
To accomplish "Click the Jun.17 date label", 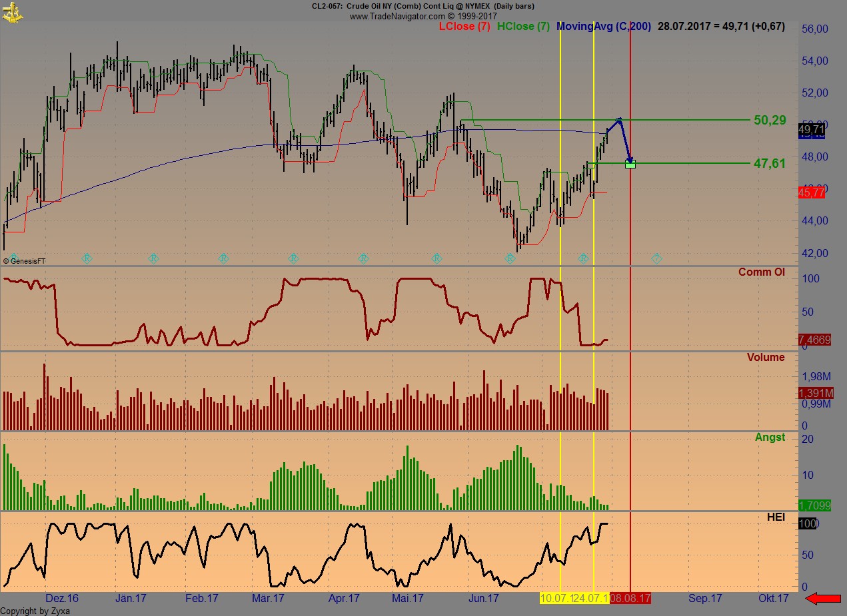I will (x=483, y=599).
